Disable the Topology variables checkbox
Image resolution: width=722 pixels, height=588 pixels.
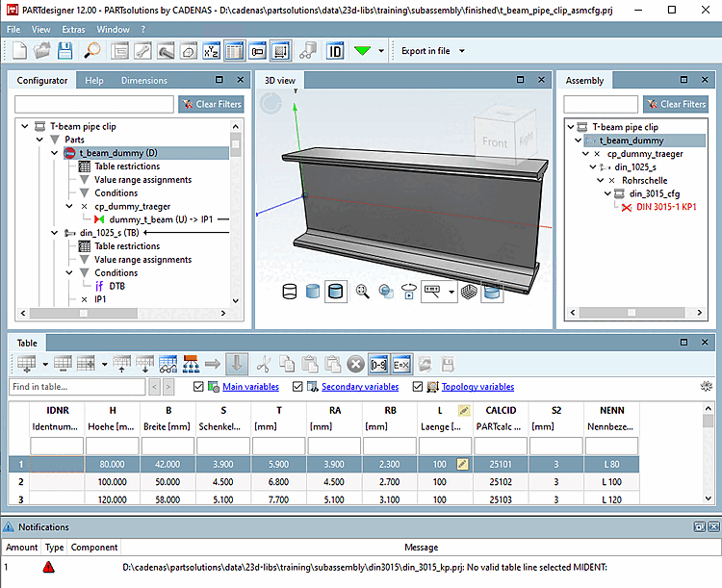pyautogui.click(x=418, y=387)
